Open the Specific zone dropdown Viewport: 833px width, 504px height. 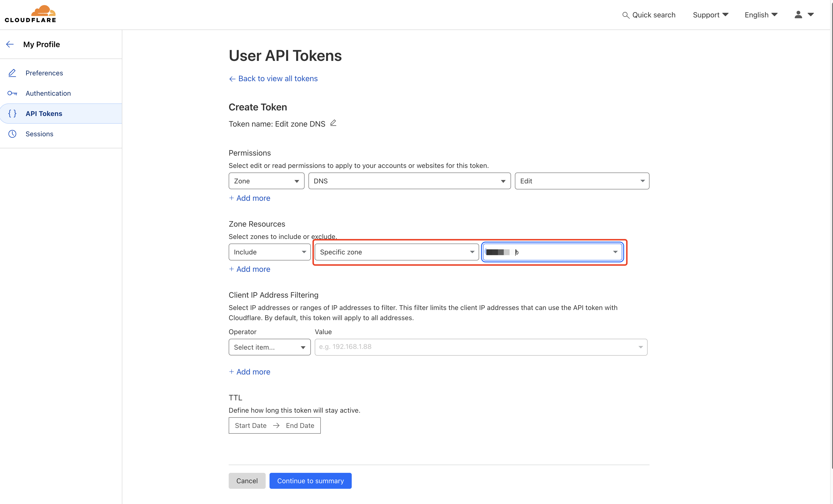pos(396,252)
